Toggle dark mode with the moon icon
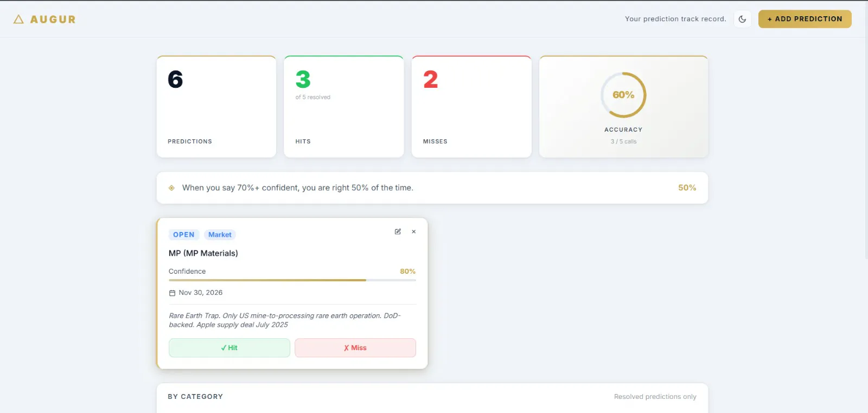The height and width of the screenshot is (413, 868). (x=743, y=19)
